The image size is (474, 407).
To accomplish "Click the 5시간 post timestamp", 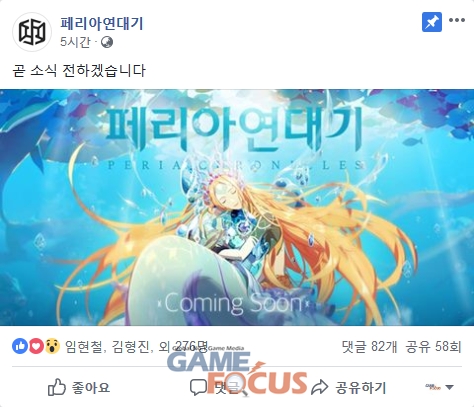I will [x=75, y=42].
